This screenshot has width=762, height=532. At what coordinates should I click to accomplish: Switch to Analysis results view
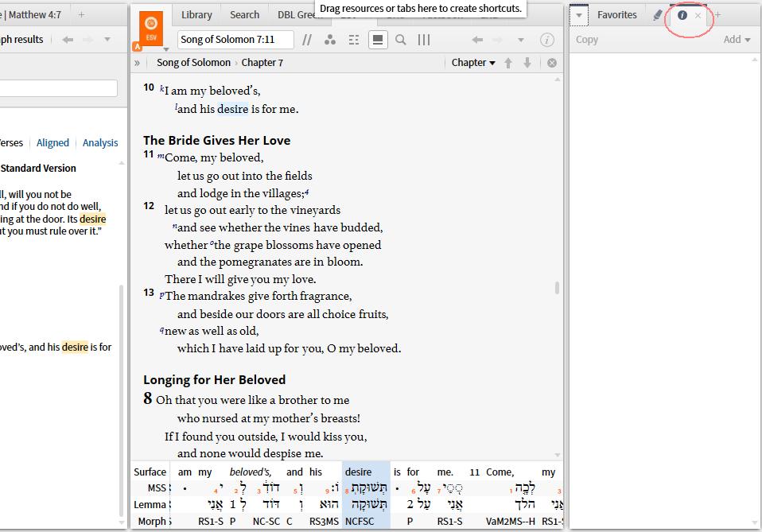[x=100, y=143]
